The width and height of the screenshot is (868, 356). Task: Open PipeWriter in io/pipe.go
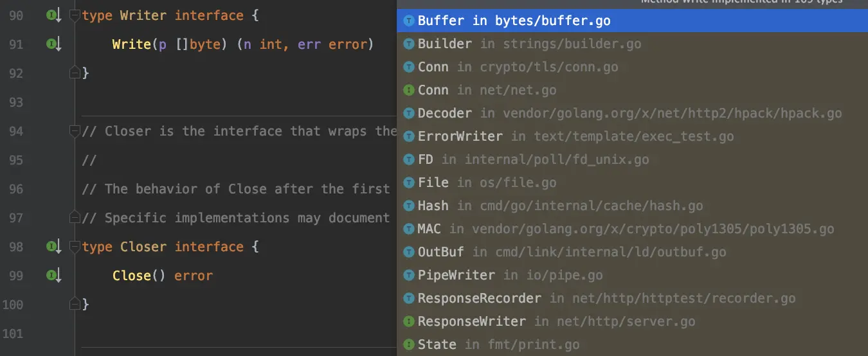coord(510,275)
